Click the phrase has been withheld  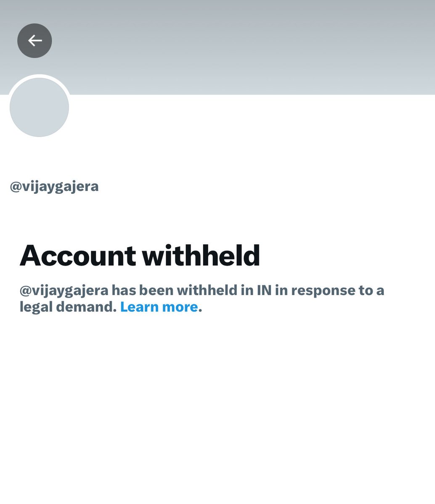click(175, 290)
